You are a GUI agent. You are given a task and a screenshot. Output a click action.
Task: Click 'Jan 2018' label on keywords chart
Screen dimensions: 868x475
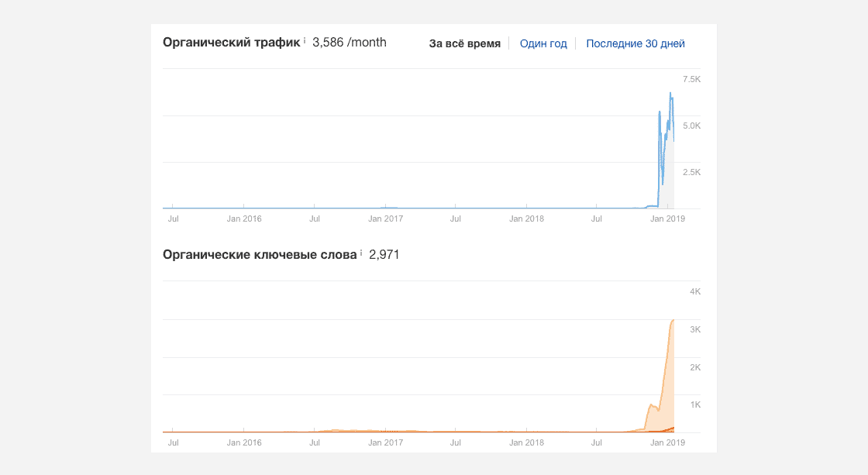point(526,442)
